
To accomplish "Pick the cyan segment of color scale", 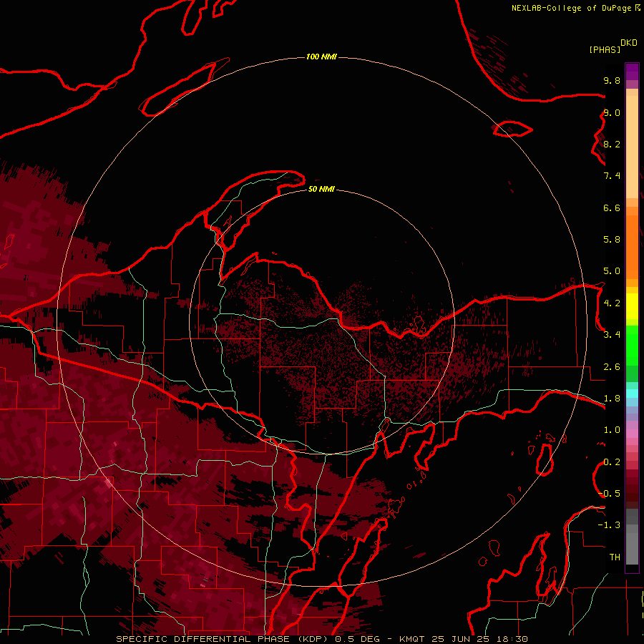I will [632, 394].
